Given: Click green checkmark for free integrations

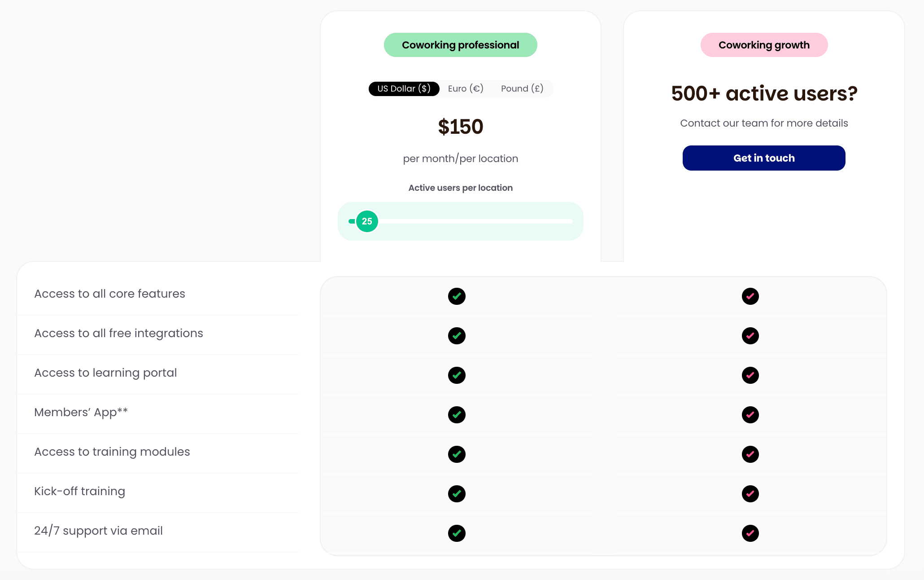Looking at the screenshot, I should [x=457, y=336].
